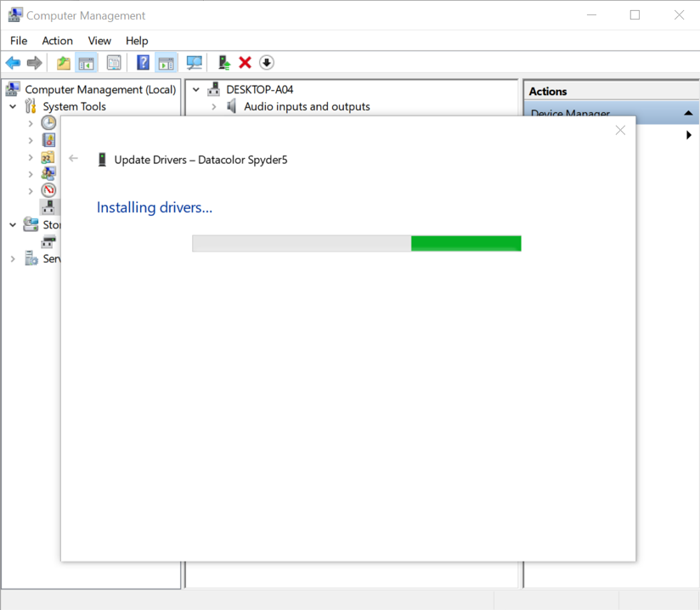Click back arrow in Update Drivers dialog
This screenshot has width=700, height=610.
(x=74, y=158)
